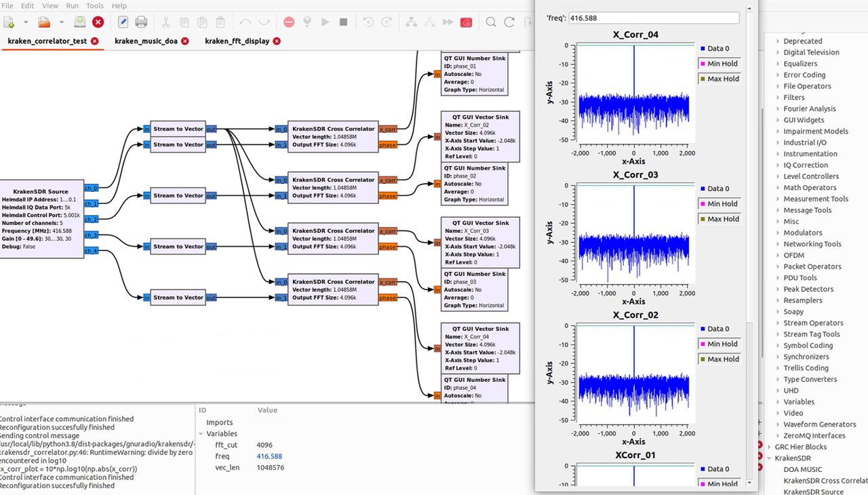
Task: Click the flowgraph errors red minus icon
Action: 289,22
